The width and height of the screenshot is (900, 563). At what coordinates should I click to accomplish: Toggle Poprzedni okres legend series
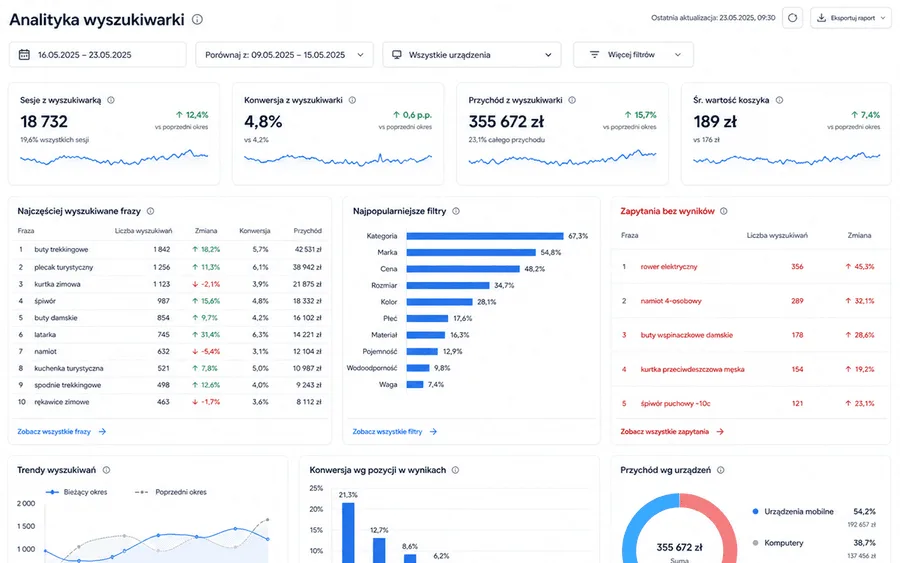pos(170,492)
